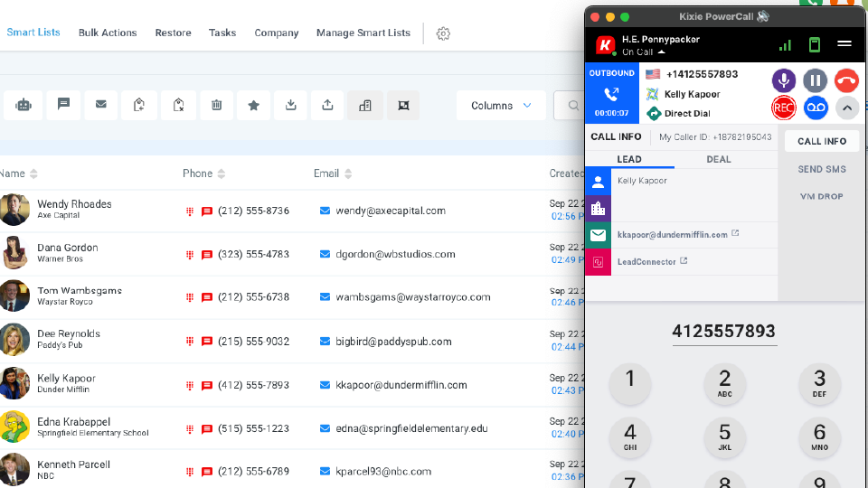The width and height of the screenshot is (868, 488).
Task: Click the dial icon for Dana Gordon
Action: coord(189,255)
